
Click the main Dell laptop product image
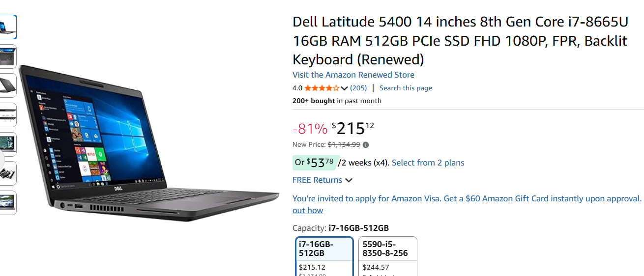pyautogui.click(x=147, y=142)
